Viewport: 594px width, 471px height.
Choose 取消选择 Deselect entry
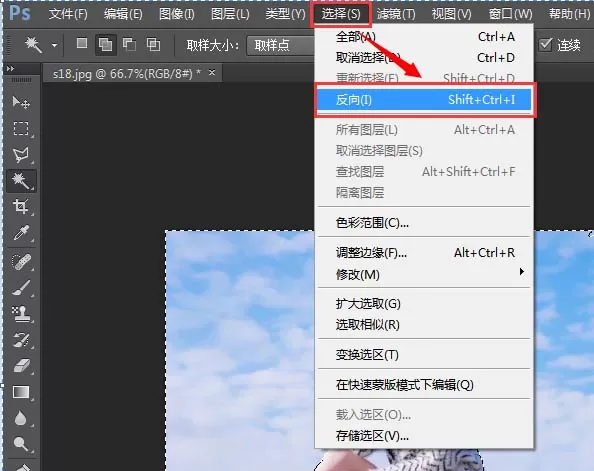(424, 58)
